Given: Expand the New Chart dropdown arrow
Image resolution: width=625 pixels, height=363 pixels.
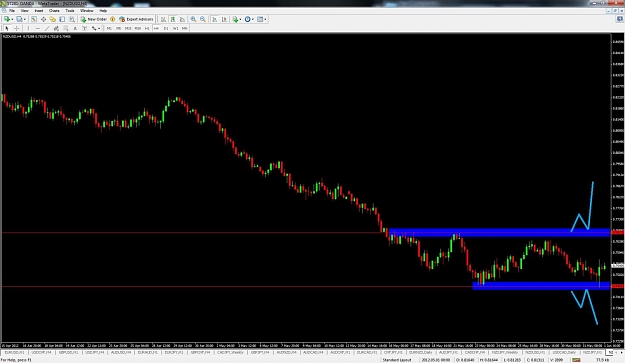Looking at the screenshot, I should coord(12,19).
